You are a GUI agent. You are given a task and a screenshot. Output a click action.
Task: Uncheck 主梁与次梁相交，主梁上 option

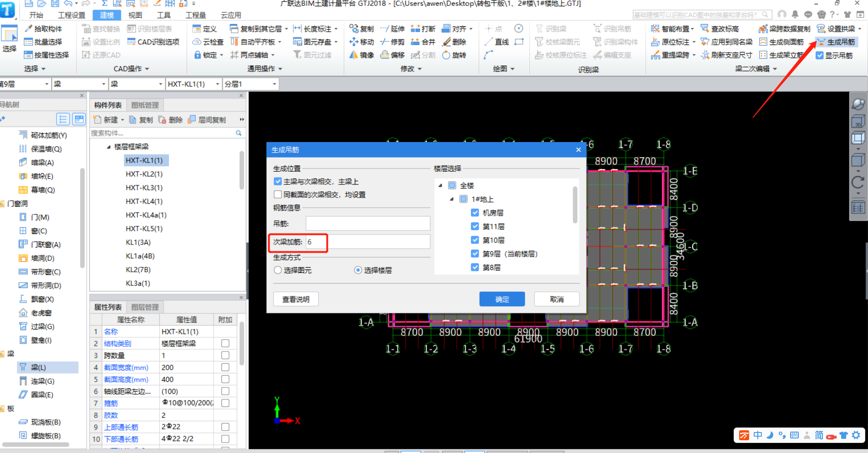(278, 181)
